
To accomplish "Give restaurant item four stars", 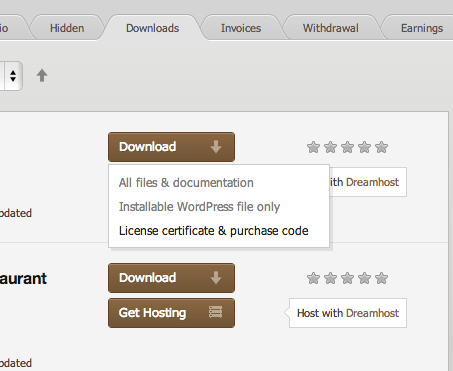I will (x=364, y=278).
